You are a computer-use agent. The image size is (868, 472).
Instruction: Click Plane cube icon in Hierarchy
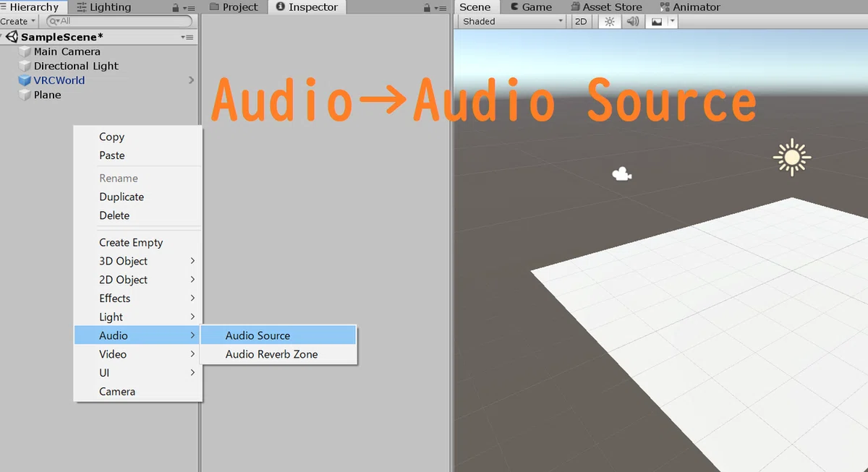(x=26, y=95)
